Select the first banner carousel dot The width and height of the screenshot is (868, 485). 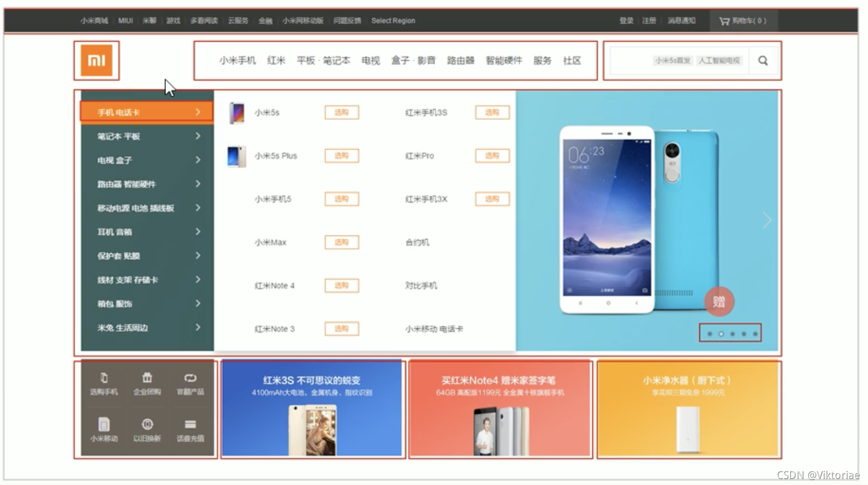710,334
